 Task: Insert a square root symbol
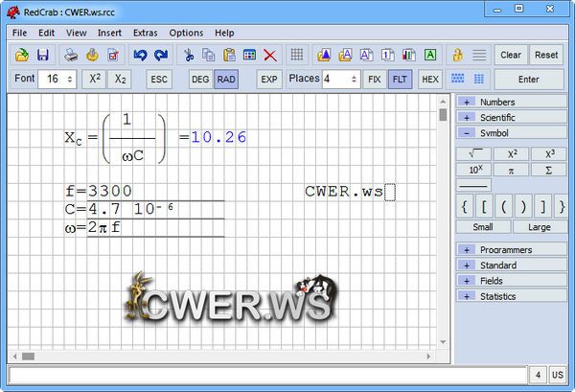click(474, 153)
